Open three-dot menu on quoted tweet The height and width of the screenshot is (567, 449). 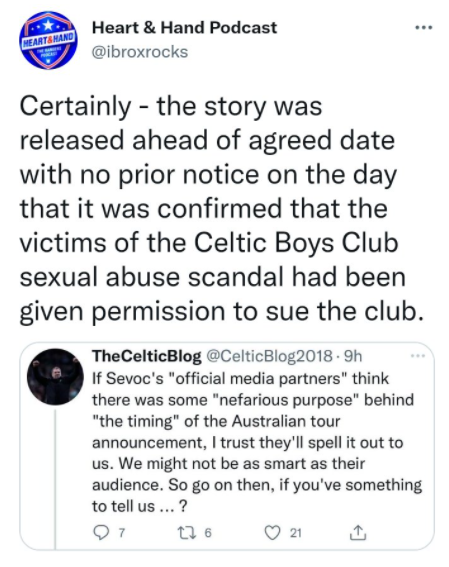418,356
